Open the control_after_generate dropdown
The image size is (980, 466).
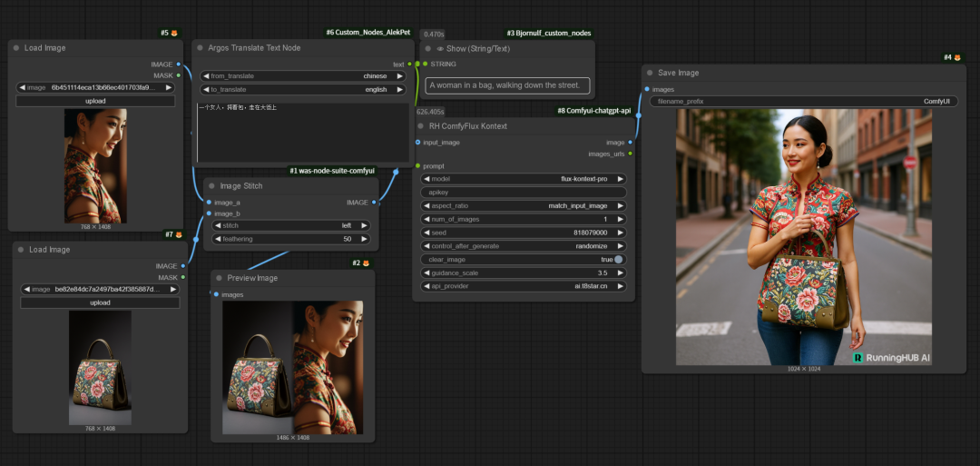pyautogui.click(x=523, y=246)
